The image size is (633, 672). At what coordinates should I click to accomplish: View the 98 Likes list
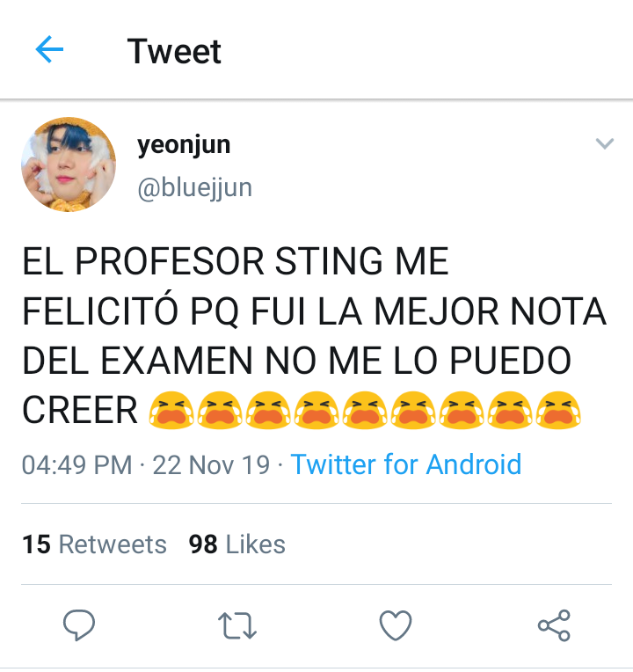tap(236, 544)
